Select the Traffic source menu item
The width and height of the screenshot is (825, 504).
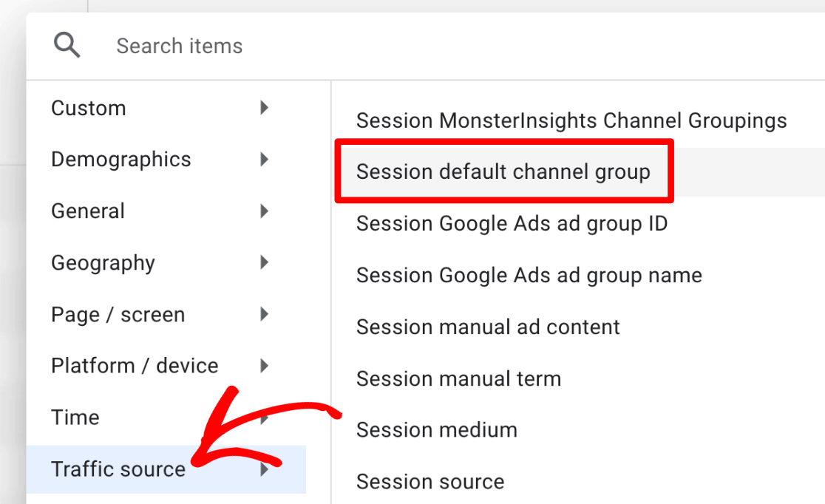(118, 469)
